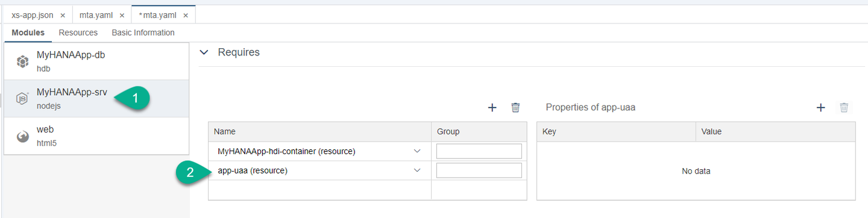Select the web html5 module
The image size is (868, 218).
pos(96,135)
